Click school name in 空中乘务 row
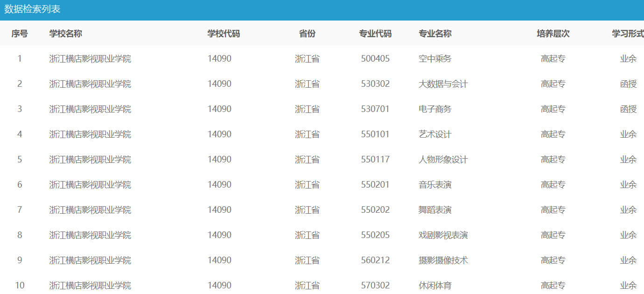 click(x=90, y=59)
